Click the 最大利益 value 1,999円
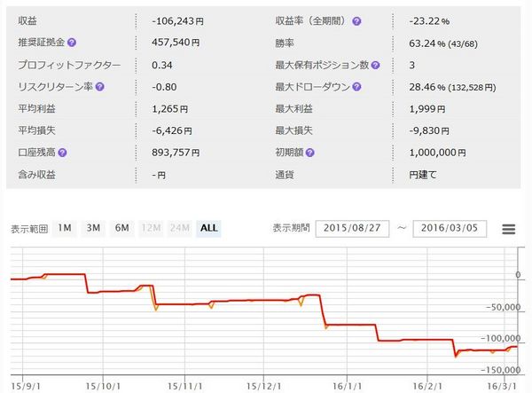Image resolution: width=532 pixels, height=393 pixels. [427, 108]
